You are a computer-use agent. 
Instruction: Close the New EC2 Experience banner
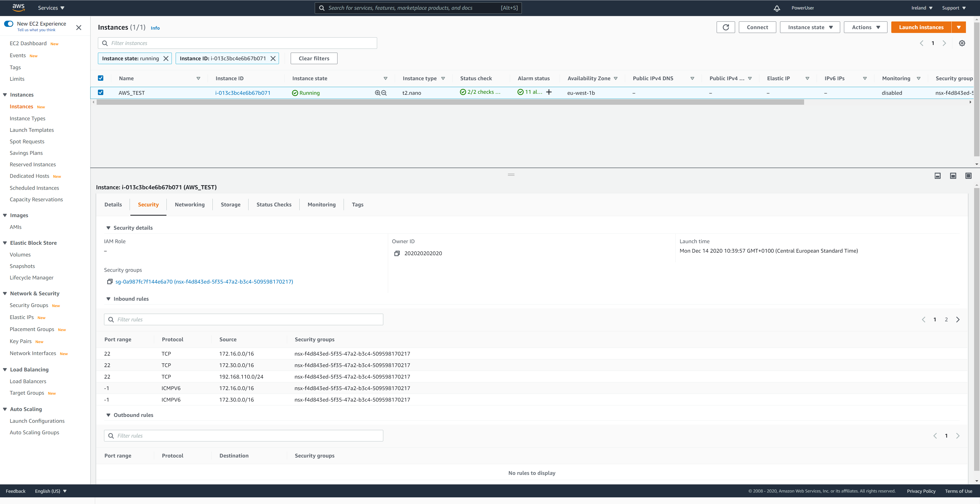pos(79,27)
